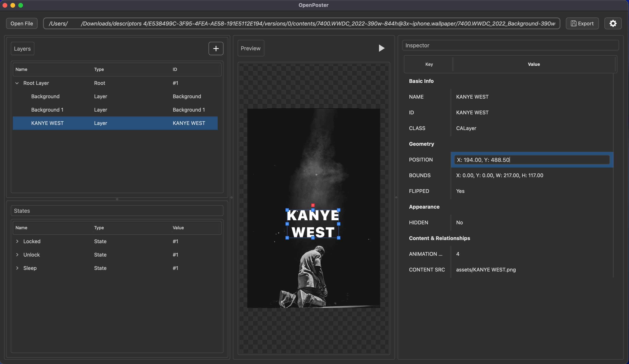Click the Export button
Viewport: 629px width, 364px height.
(x=582, y=23)
